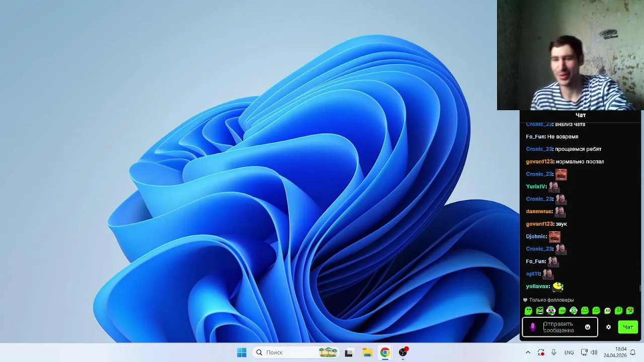
Task: Click the emote in ept11's message
Action: (x=548, y=274)
